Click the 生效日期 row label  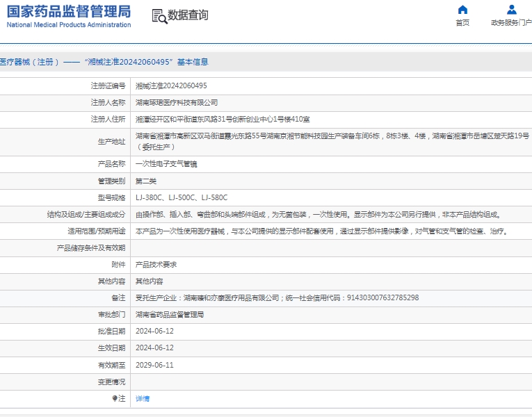click(x=112, y=347)
